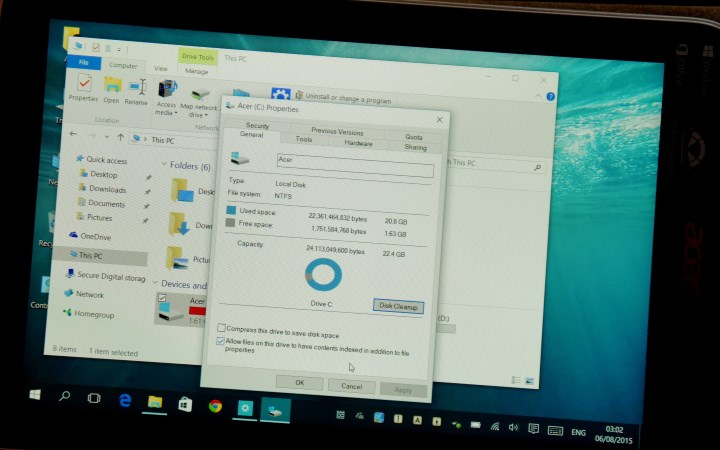Expand the address bar chevron before This PC
This screenshot has width=720, height=450.
[145, 139]
